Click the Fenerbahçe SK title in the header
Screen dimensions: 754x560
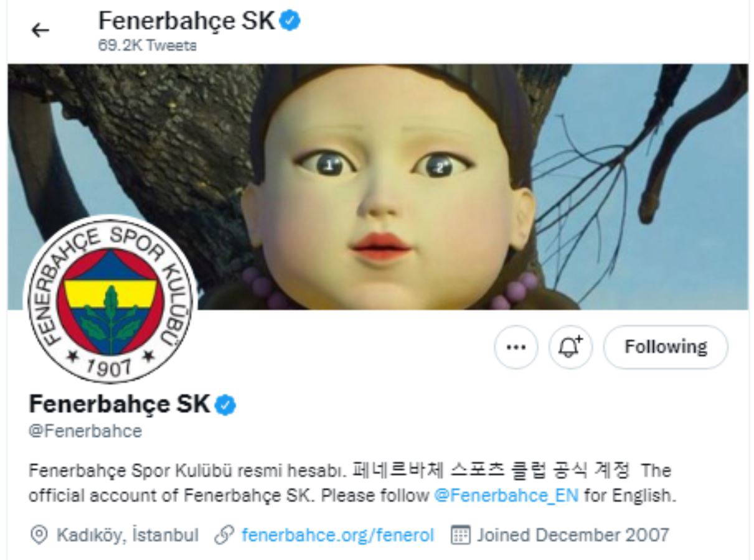coord(187,21)
